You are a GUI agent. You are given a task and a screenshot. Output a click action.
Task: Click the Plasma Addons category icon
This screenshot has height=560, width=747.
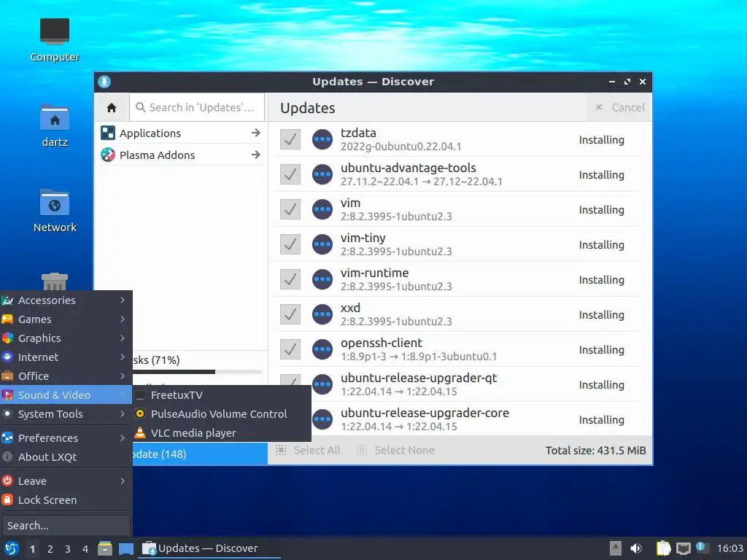coord(108,155)
